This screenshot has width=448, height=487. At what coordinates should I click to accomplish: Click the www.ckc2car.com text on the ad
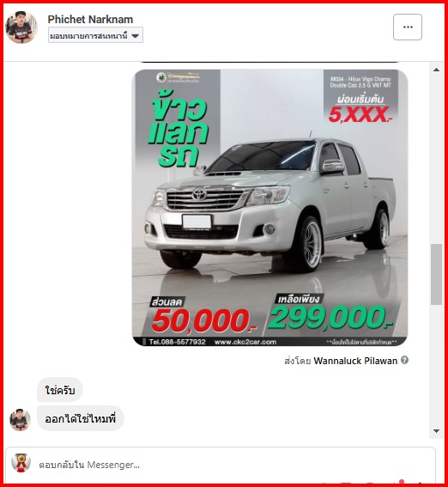point(245,342)
